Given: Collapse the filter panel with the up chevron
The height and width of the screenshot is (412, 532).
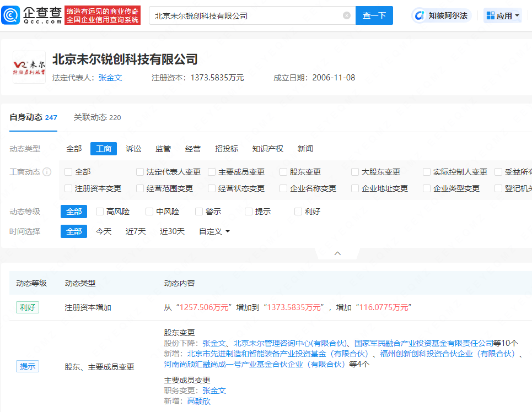Looking at the screenshot, I should [x=337, y=253].
